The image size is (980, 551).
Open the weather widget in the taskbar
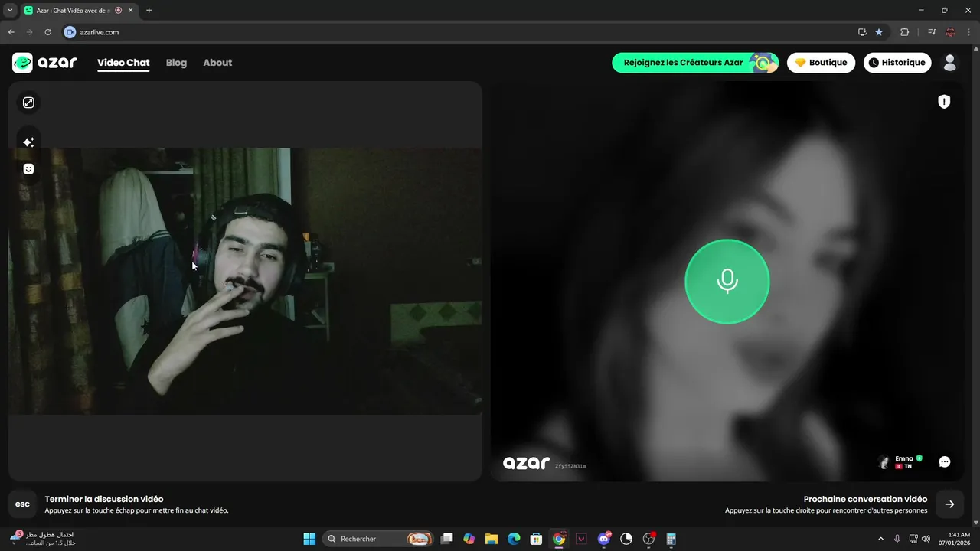[42, 539]
